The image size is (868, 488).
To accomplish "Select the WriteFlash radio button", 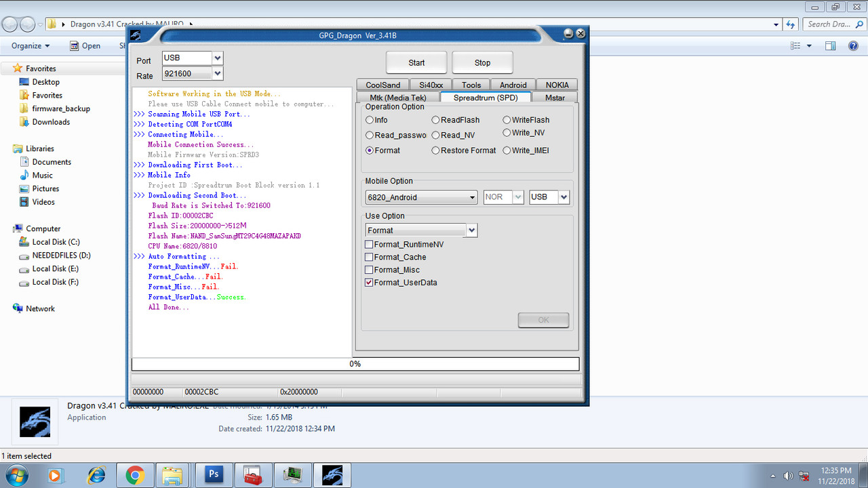I will coord(507,120).
